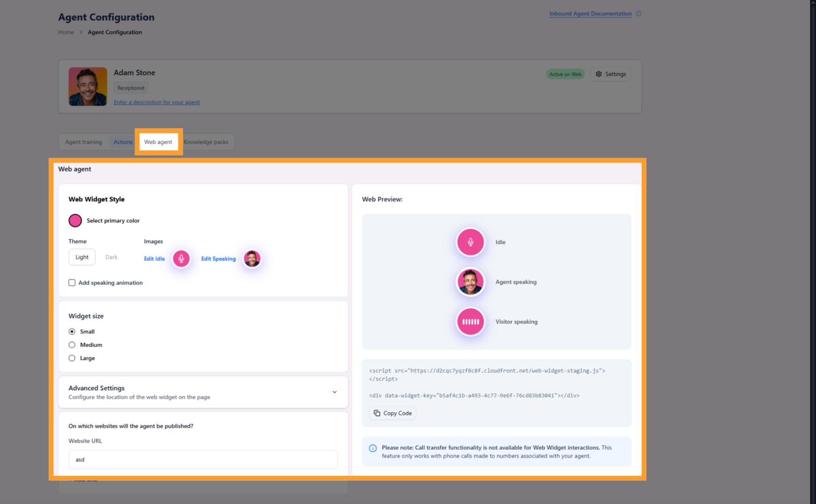Viewport: 816px width, 504px height.
Task: Click the Agent Configuration breadcrumb item
Action: (x=115, y=32)
